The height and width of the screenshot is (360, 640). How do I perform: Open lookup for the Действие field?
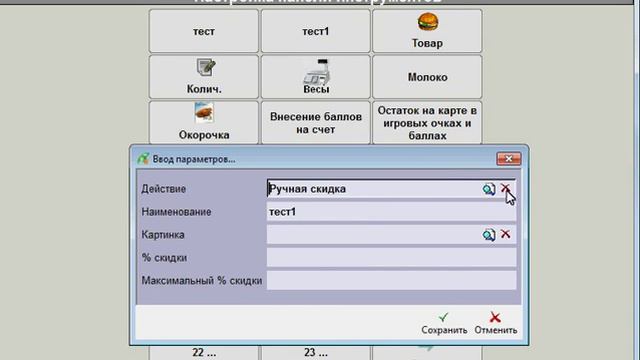pos(489,189)
